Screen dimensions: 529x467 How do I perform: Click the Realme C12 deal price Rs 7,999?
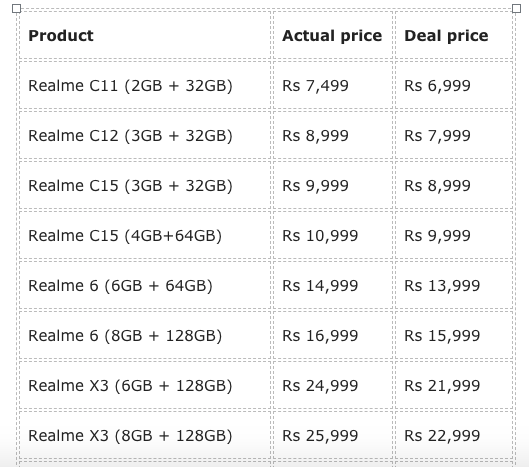pyautogui.click(x=454, y=135)
